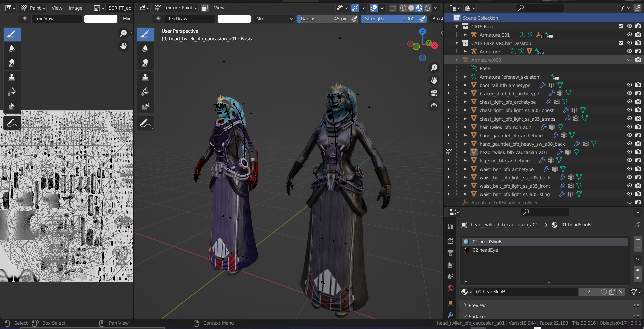
Task: Click the Annotate tool in 3D viewport
Action: pos(145,123)
